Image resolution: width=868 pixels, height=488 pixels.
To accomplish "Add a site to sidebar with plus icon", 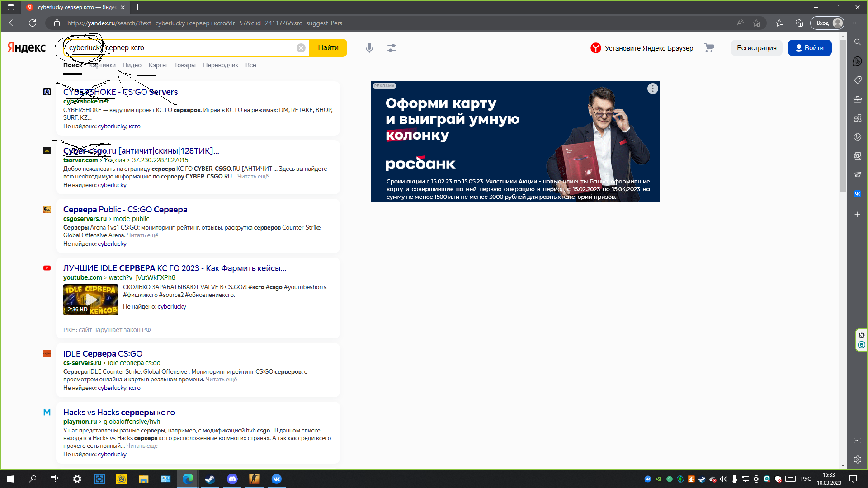I will pyautogui.click(x=858, y=215).
